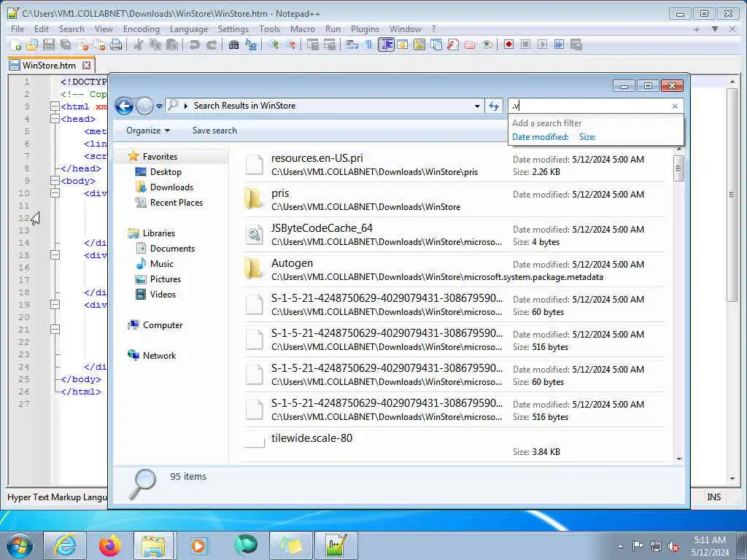Collapse the head fold marker on line 4

[55, 119]
